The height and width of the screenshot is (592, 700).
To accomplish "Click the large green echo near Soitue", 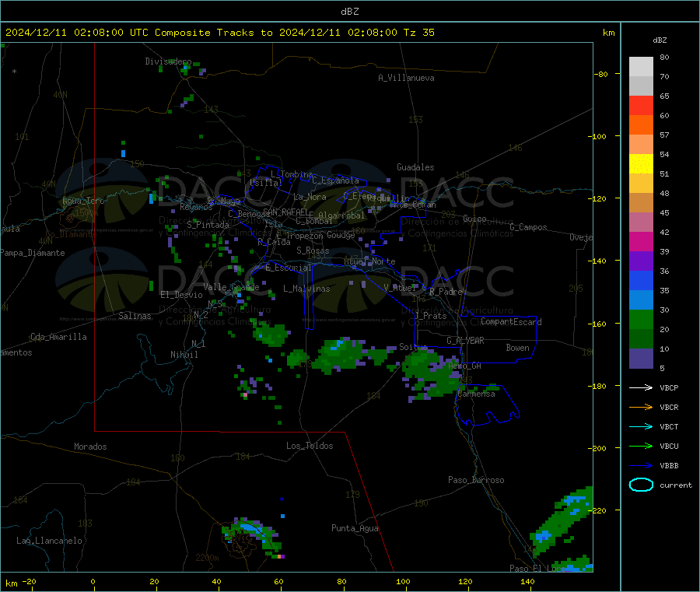I will [431, 374].
